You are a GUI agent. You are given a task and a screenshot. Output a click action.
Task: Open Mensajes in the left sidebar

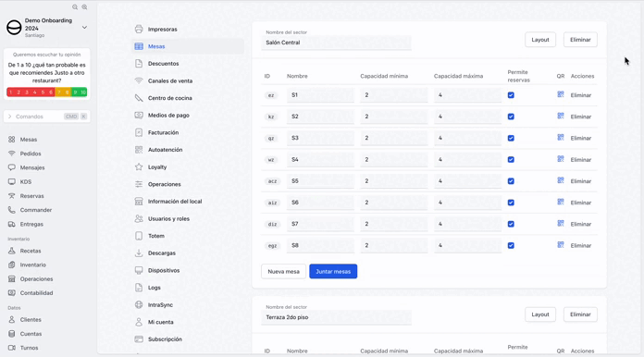pyautogui.click(x=32, y=167)
